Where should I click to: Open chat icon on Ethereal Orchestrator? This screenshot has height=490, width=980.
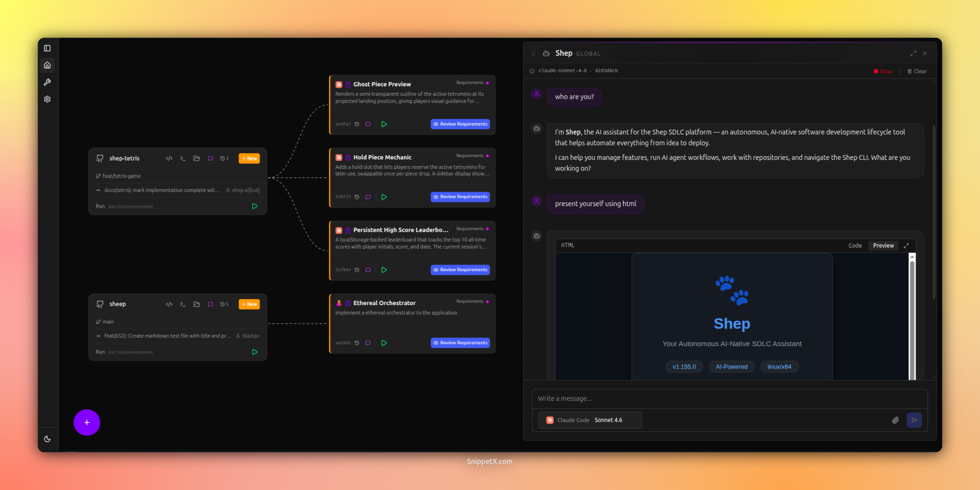(368, 343)
